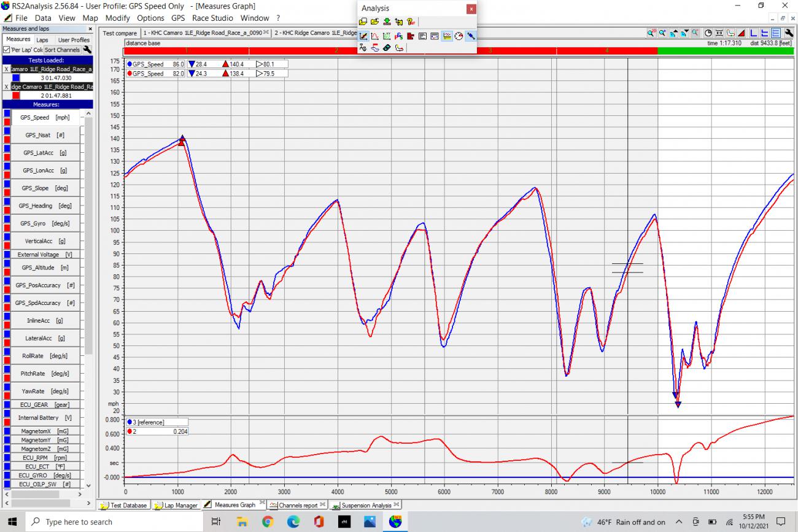Remove second loaded test with X button
798x532 pixels.
pos(6,87)
